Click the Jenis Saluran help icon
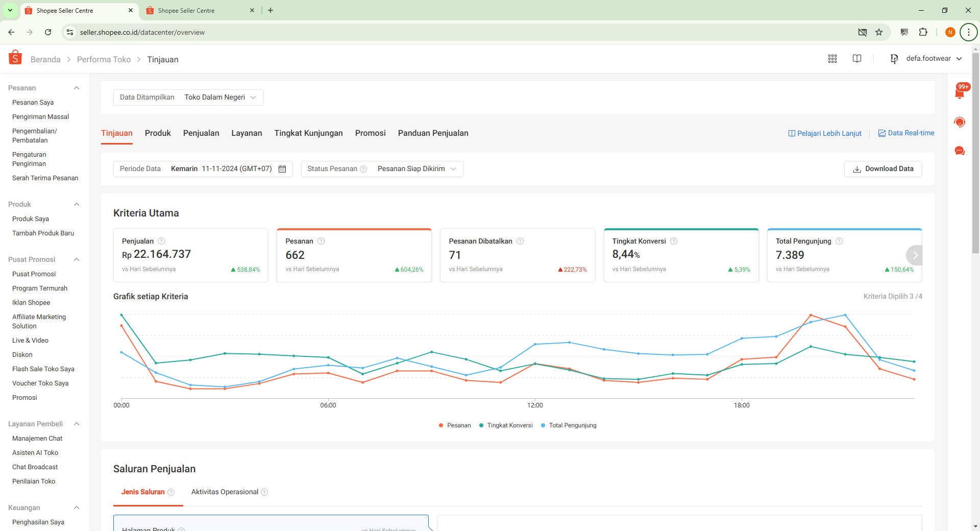980x531 pixels. (x=171, y=492)
